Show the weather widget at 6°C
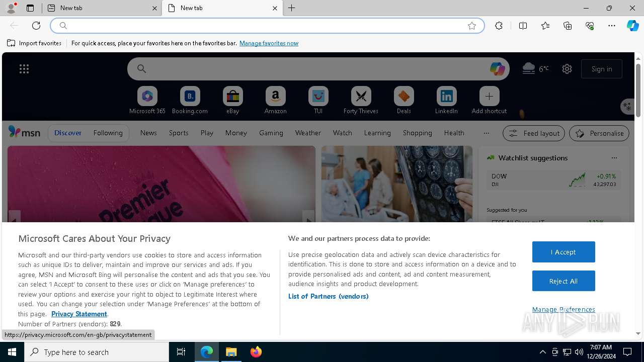 point(535,69)
